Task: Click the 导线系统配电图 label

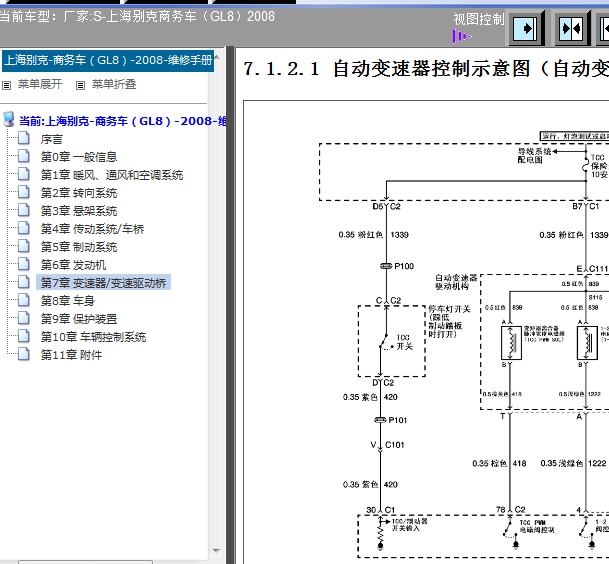Action: pyautogui.click(x=534, y=155)
